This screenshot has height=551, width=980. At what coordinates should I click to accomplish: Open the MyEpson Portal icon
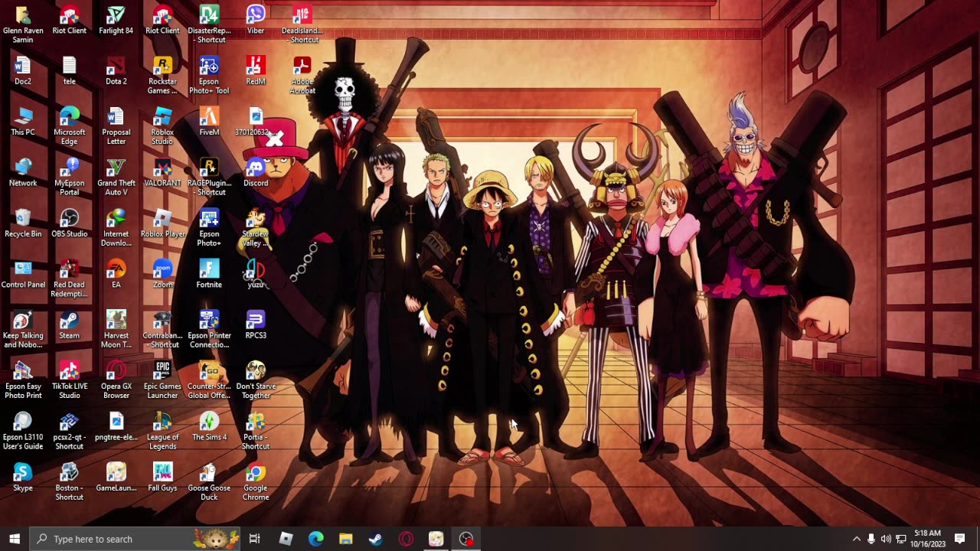70,177
